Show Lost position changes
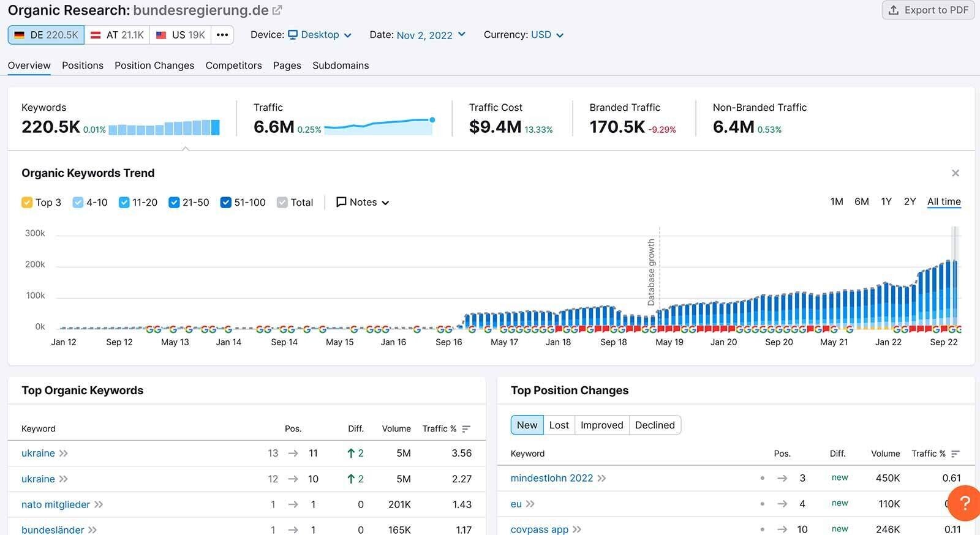This screenshot has height=535, width=980. tap(559, 425)
